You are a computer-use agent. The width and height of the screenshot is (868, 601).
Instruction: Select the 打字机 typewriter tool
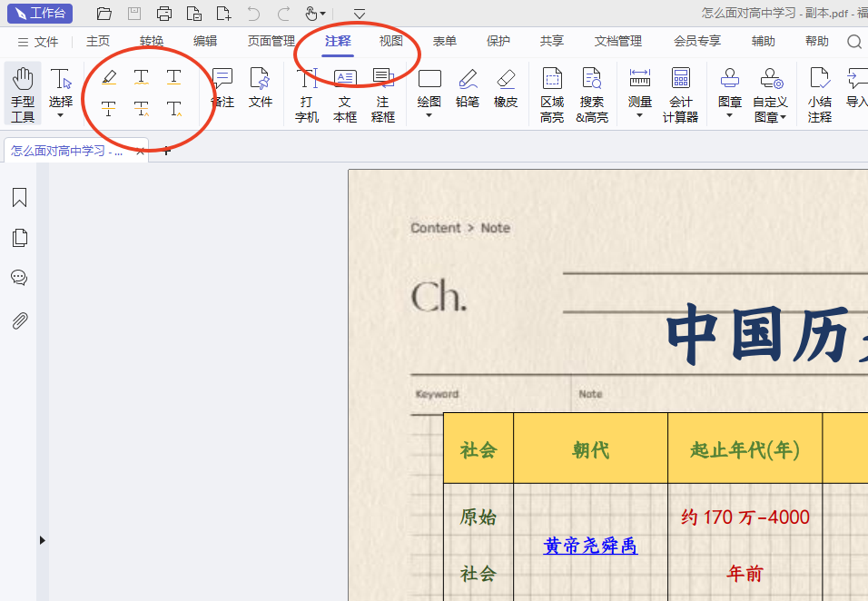pyautogui.click(x=307, y=94)
